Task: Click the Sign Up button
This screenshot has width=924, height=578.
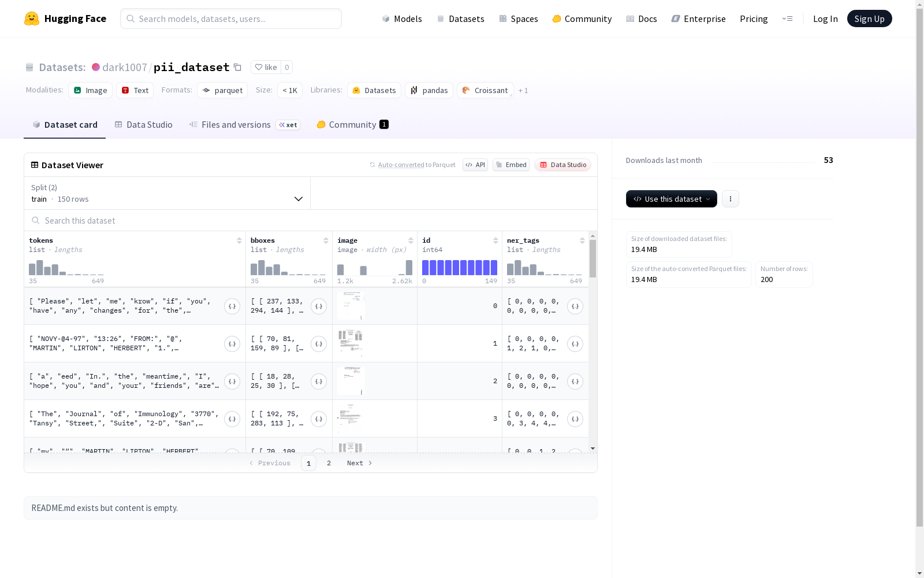Action: click(870, 18)
